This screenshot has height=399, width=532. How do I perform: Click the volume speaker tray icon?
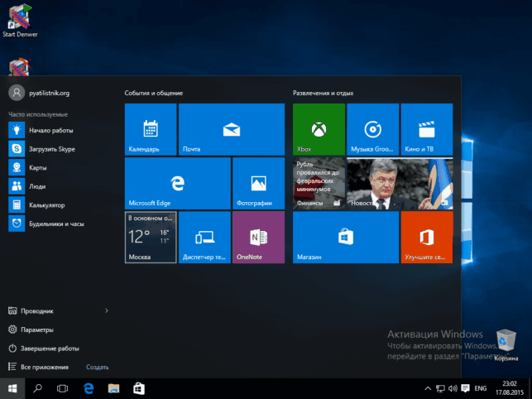click(x=453, y=388)
